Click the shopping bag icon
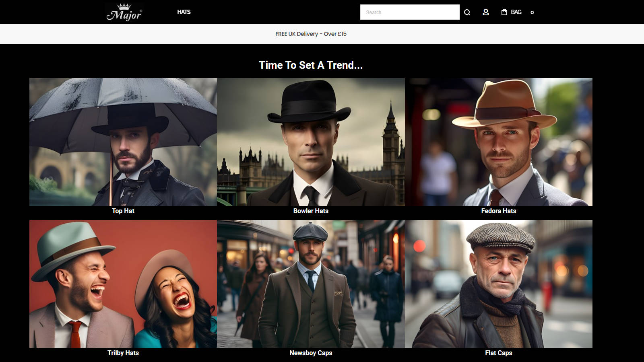644x362 pixels. coord(504,12)
